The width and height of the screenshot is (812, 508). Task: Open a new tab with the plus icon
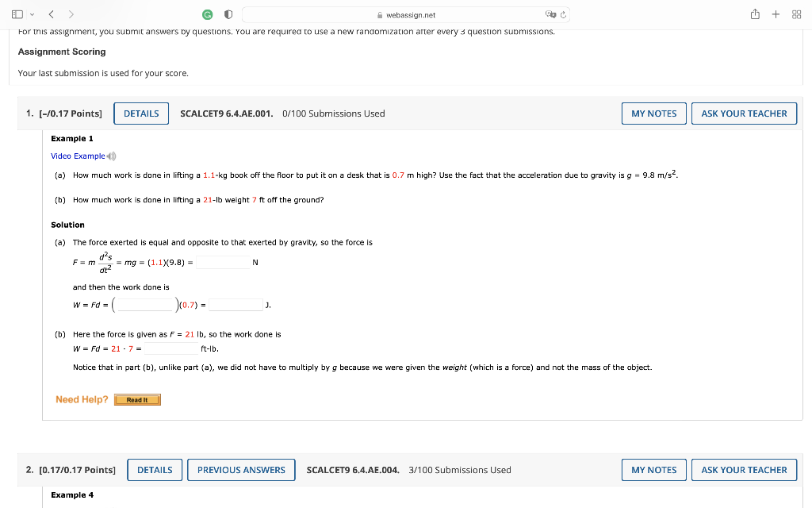pyautogui.click(x=776, y=13)
